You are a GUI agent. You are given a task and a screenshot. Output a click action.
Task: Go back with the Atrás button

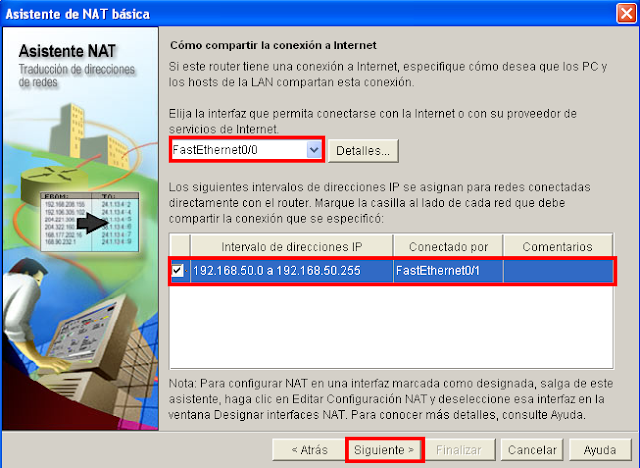point(309,450)
